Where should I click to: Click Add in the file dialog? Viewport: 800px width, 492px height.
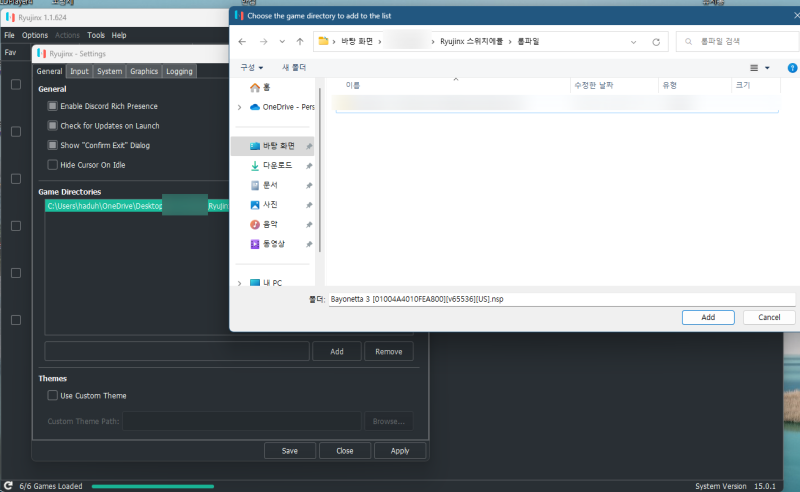[x=708, y=317]
